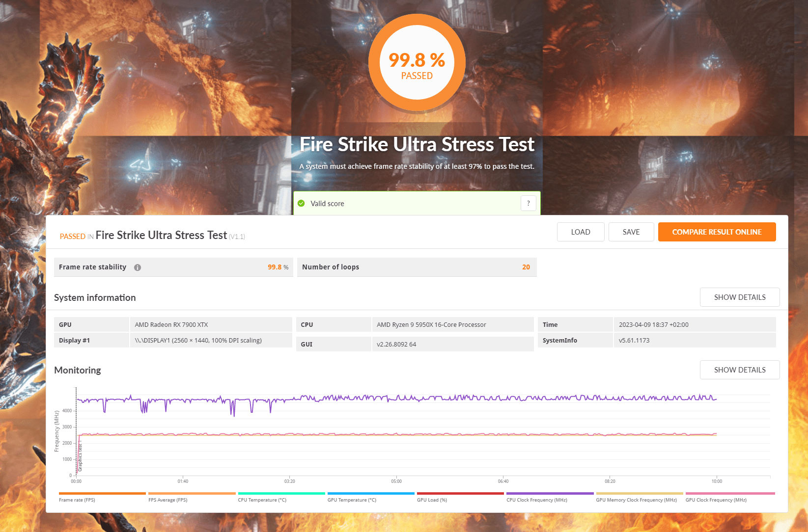Select the AMD Ryzen 9 5950X processor value
Screen dimensions: 808x532
click(431, 325)
